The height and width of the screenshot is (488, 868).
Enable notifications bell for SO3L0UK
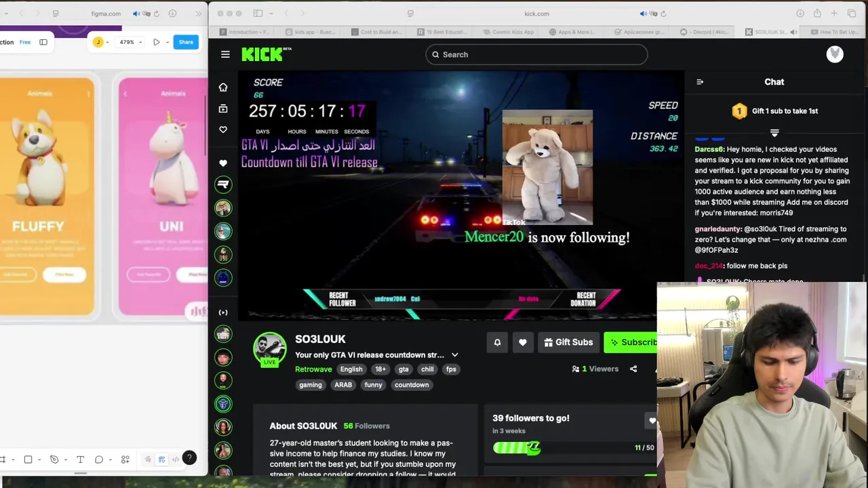[497, 342]
